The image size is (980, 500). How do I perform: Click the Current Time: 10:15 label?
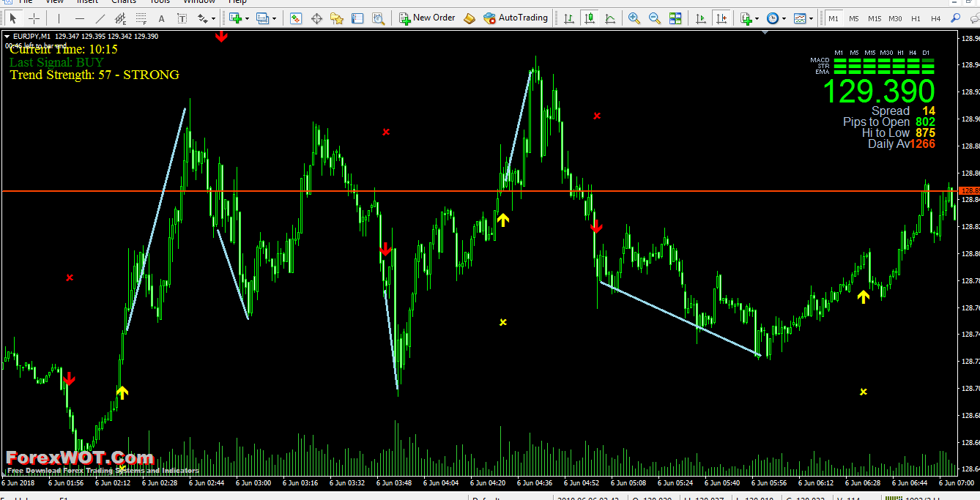pyautogui.click(x=64, y=49)
